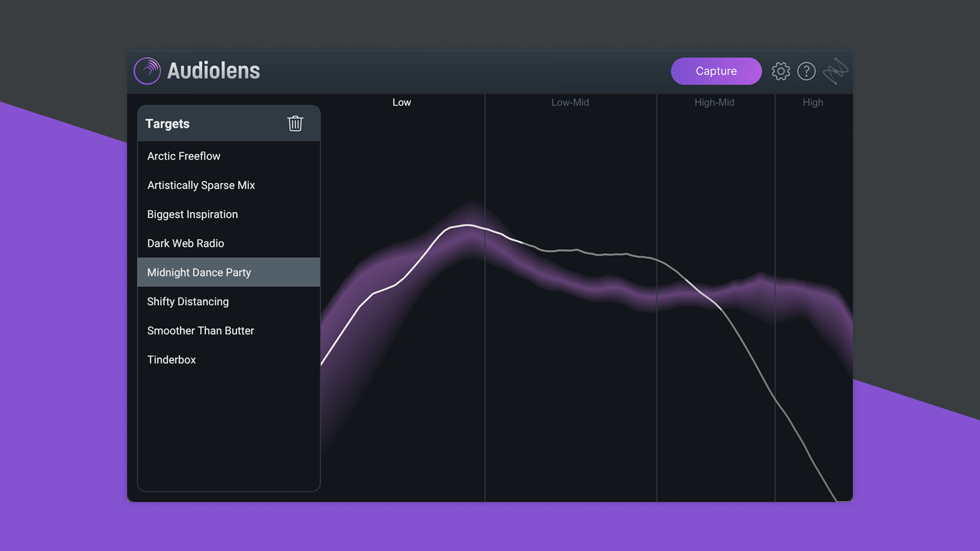Viewport: 980px width, 551px height.
Task: Delete targets using the trash icon
Action: pos(295,123)
